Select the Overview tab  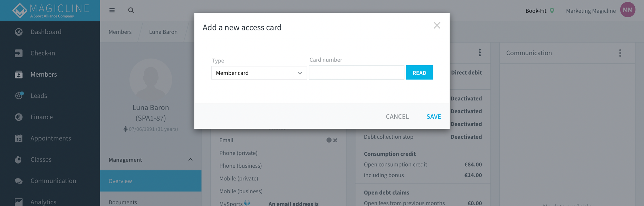(x=151, y=181)
